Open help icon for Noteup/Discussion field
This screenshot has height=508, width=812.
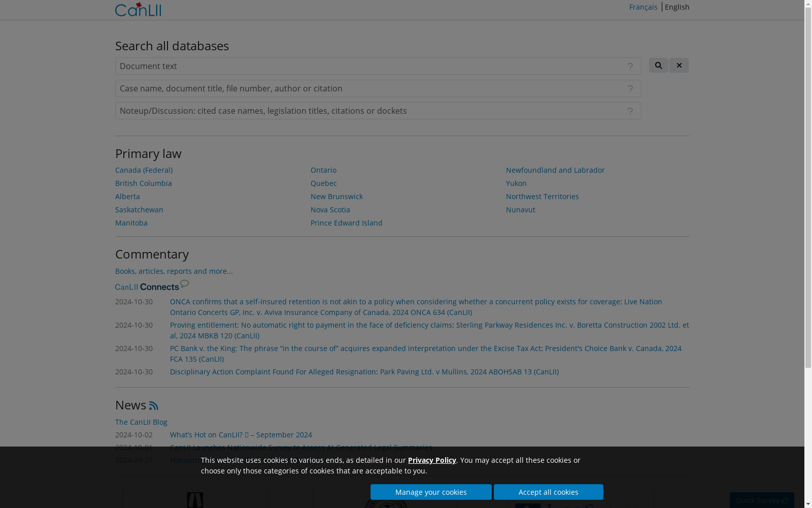pos(630,111)
